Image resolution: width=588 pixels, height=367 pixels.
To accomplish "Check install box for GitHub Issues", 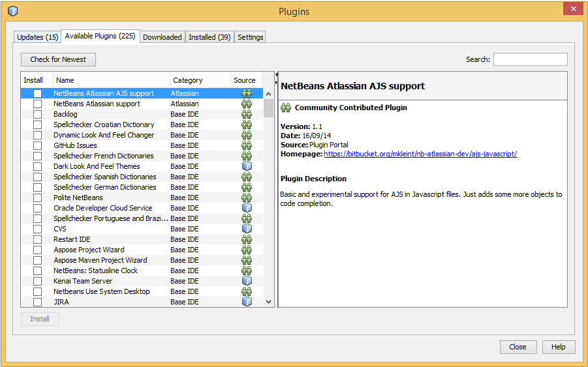I will 38,145.
